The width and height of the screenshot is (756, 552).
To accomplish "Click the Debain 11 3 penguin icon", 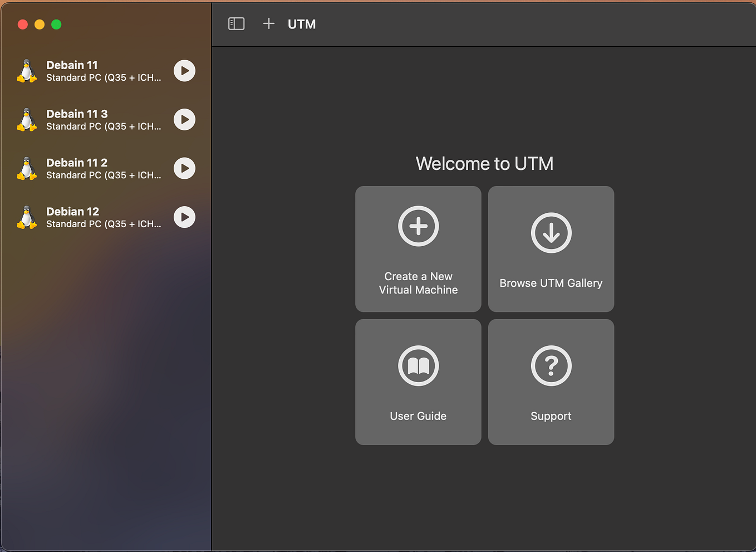I will [27, 120].
